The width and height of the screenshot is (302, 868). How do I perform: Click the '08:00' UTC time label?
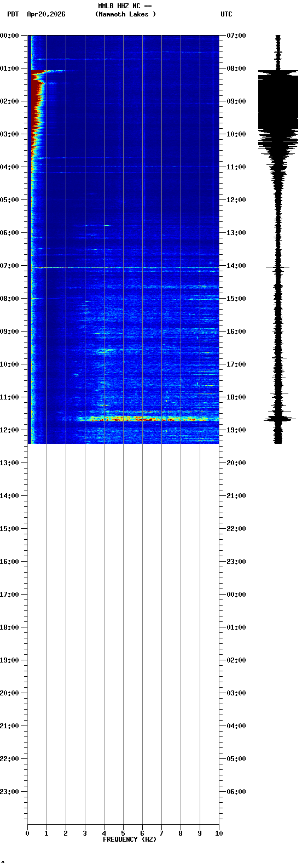(x=236, y=68)
